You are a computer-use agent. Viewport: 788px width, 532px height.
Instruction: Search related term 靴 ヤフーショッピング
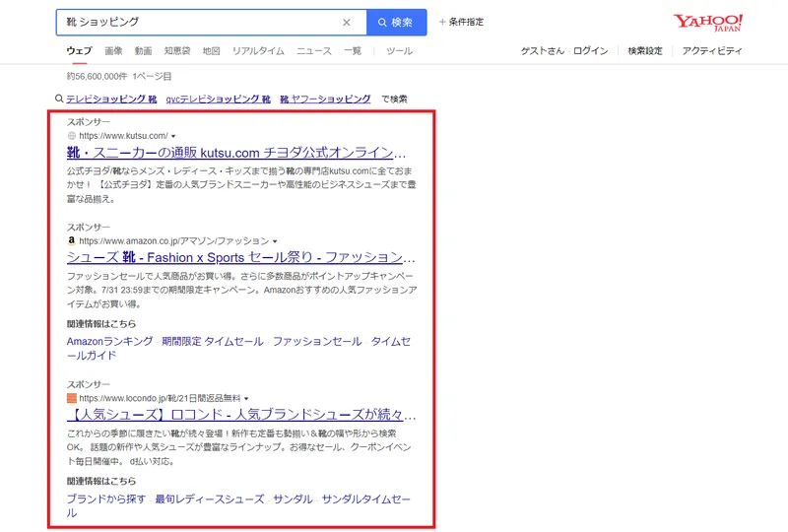pos(325,100)
